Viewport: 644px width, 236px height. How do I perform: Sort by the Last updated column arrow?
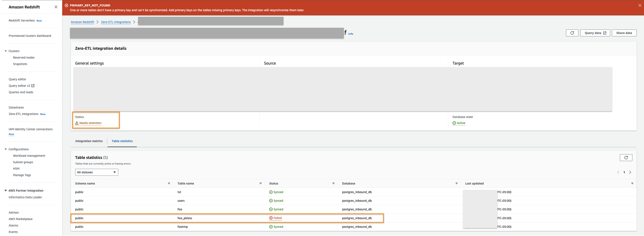[632, 184]
